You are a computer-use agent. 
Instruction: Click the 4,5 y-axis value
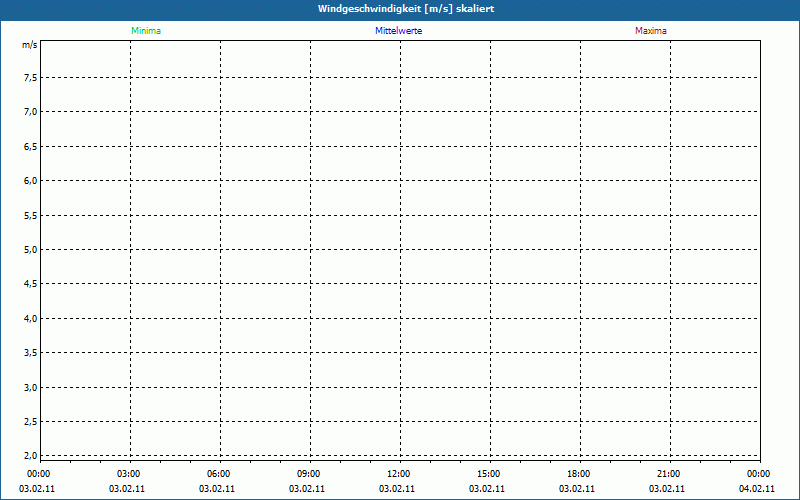tap(31, 284)
